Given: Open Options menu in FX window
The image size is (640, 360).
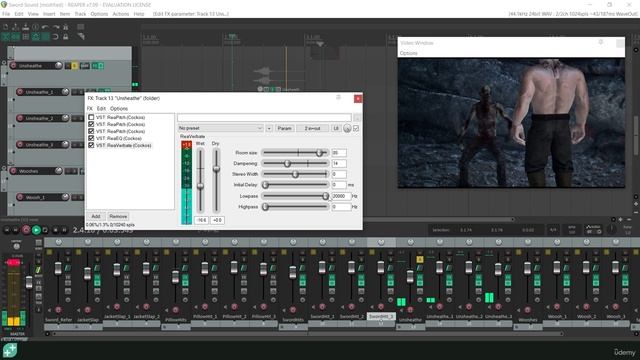Looking at the screenshot, I should click(119, 109).
